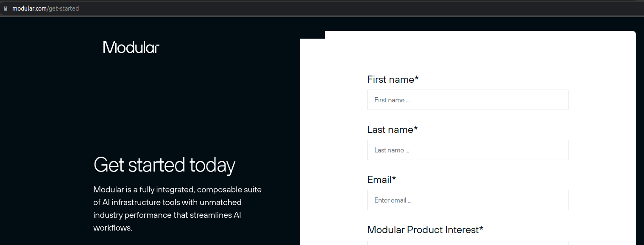Click the Modular logo
Viewport: 644px width, 245px height.
pyautogui.click(x=131, y=47)
